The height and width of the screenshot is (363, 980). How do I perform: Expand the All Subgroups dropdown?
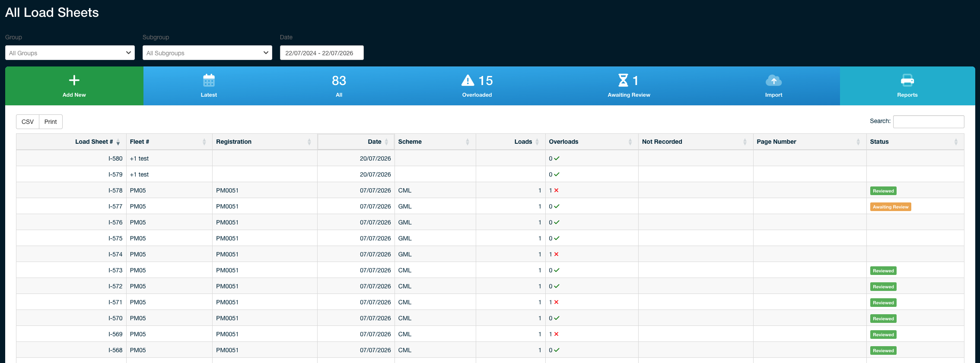coord(207,53)
